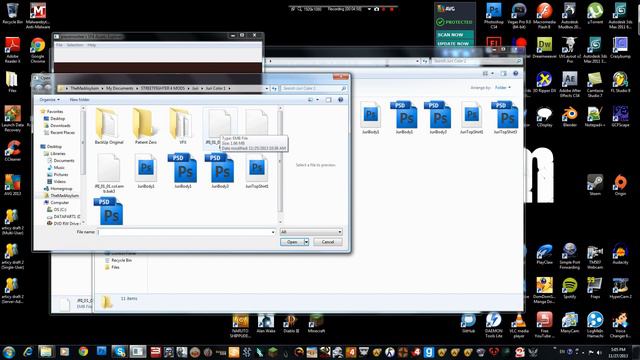The height and width of the screenshot is (360, 640).
Task: Open Google Chrome desktop shortcut
Action: click(x=38, y=50)
